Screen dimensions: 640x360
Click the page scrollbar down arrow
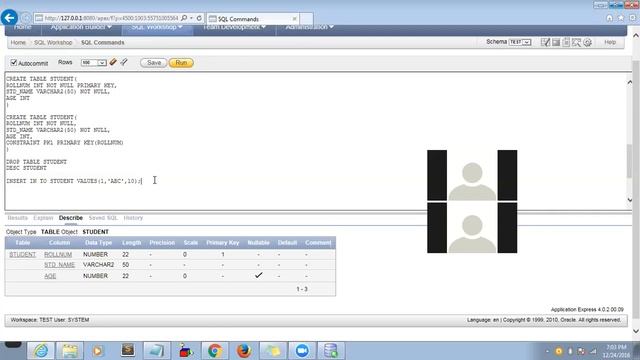click(x=636, y=331)
